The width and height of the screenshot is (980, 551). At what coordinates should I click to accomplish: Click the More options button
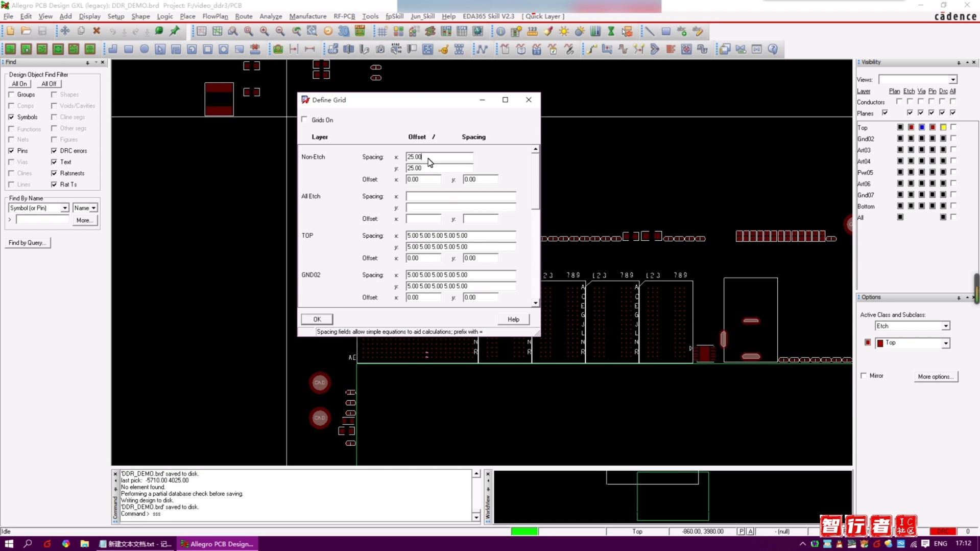tap(936, 377)
